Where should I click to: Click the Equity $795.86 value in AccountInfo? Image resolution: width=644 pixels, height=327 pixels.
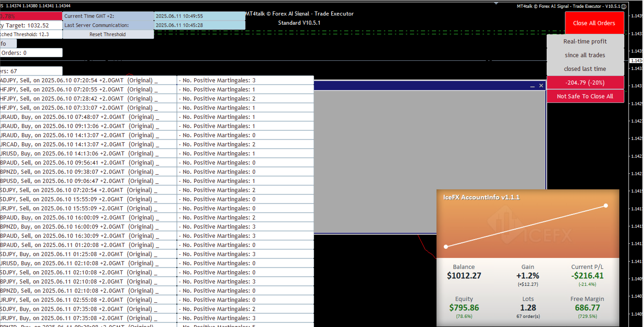click(464, 308)
